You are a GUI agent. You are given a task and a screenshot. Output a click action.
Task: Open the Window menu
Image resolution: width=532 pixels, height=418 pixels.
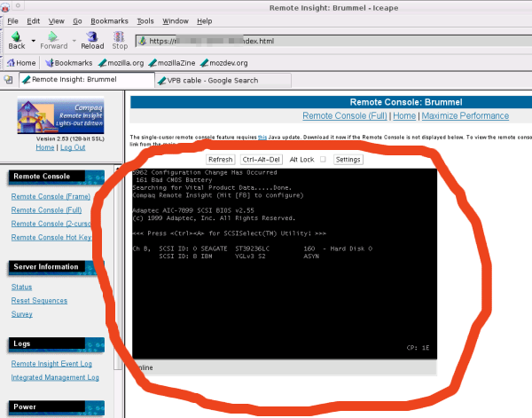click(x=175, y=21)
